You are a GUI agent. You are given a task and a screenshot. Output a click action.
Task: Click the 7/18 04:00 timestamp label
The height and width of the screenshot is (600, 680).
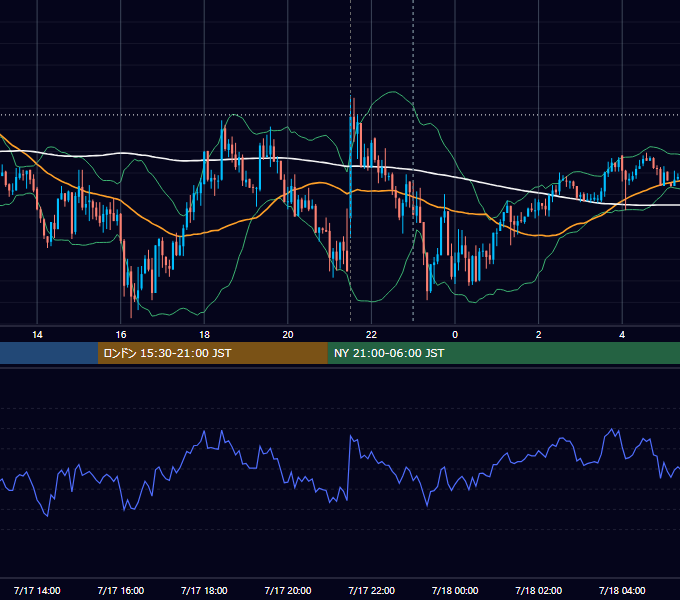pos(622,590)
